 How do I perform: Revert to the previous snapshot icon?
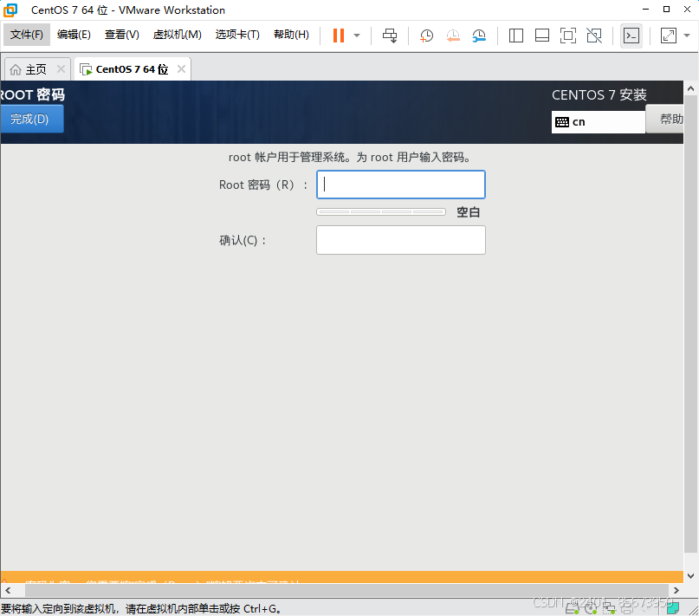pos(453,36)
